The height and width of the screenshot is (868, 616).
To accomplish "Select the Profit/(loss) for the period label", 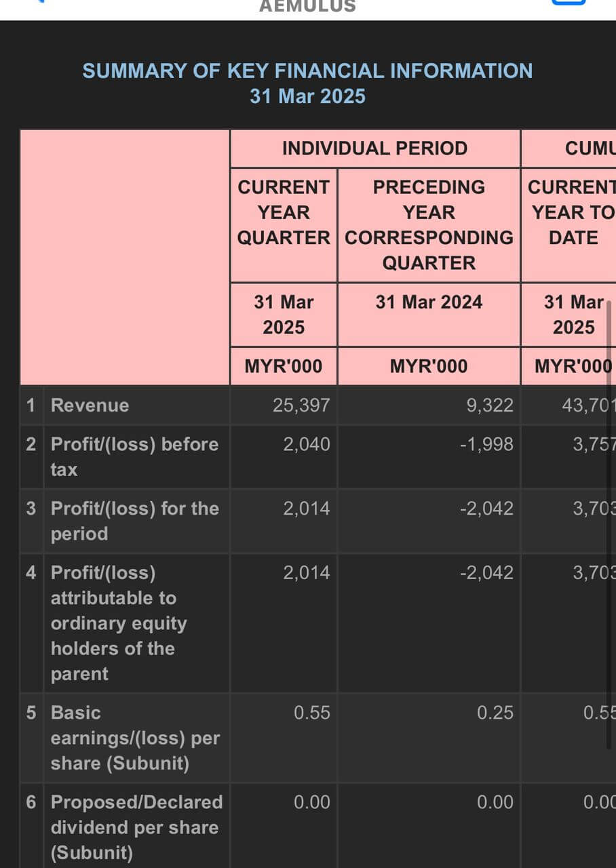I will [134, 521].
